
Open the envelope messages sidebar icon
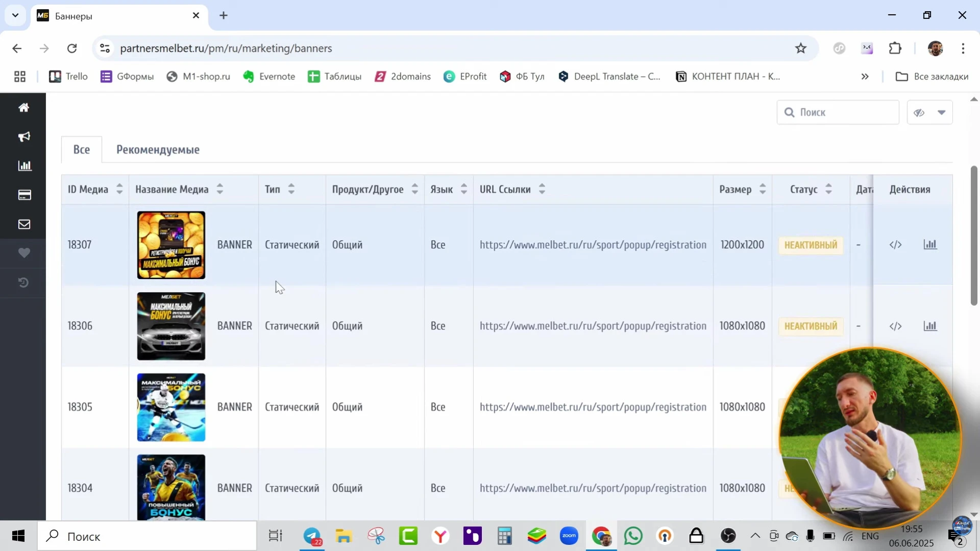[x=24, y=224]
